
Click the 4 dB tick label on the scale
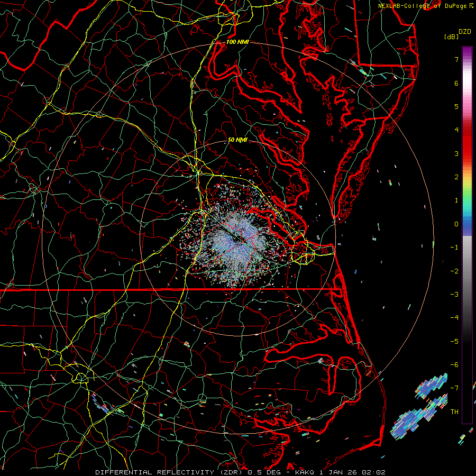(456, 130)
